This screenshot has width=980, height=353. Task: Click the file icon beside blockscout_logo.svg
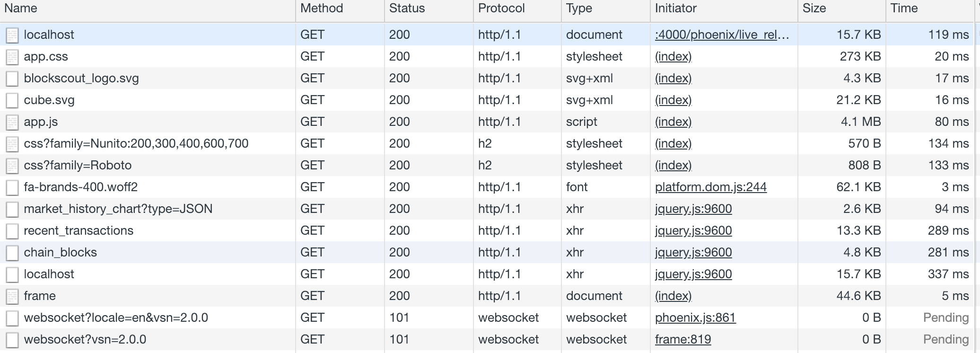click(x=13, y=78)
